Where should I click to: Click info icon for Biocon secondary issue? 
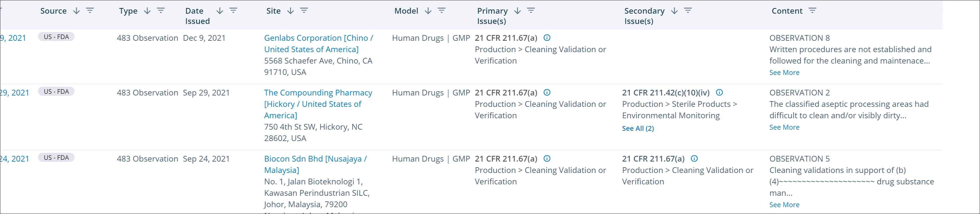[x=694, y=158]
